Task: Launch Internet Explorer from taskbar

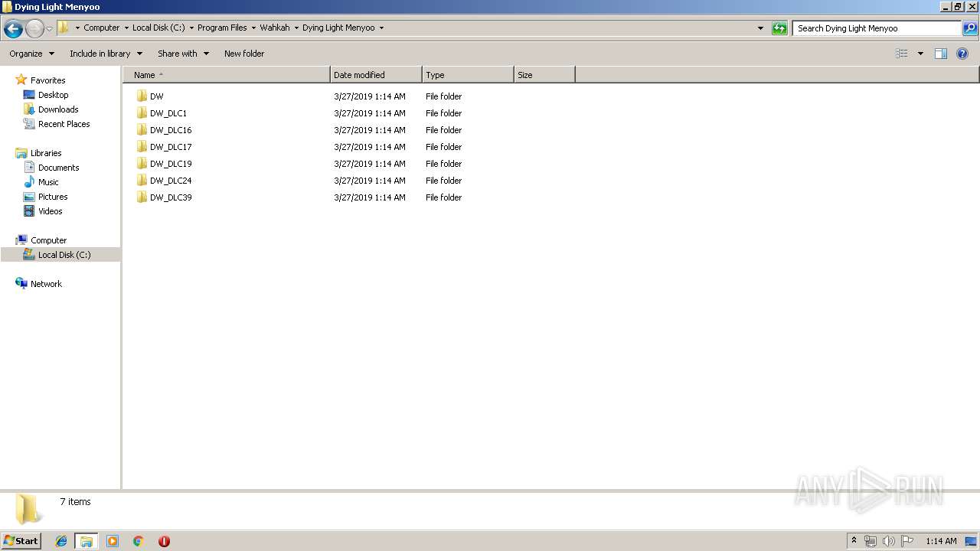Action: tap(61, 541)
